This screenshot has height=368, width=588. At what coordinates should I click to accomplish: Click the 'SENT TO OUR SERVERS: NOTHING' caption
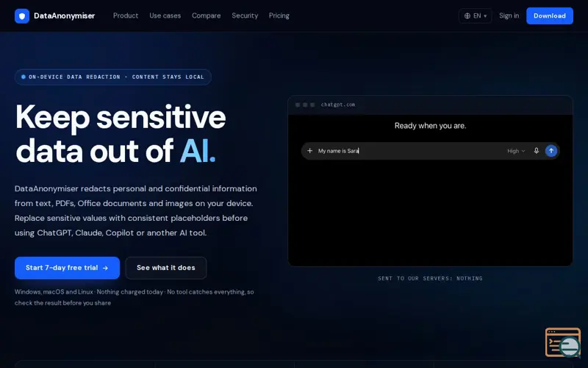click(x=430, y=278)
